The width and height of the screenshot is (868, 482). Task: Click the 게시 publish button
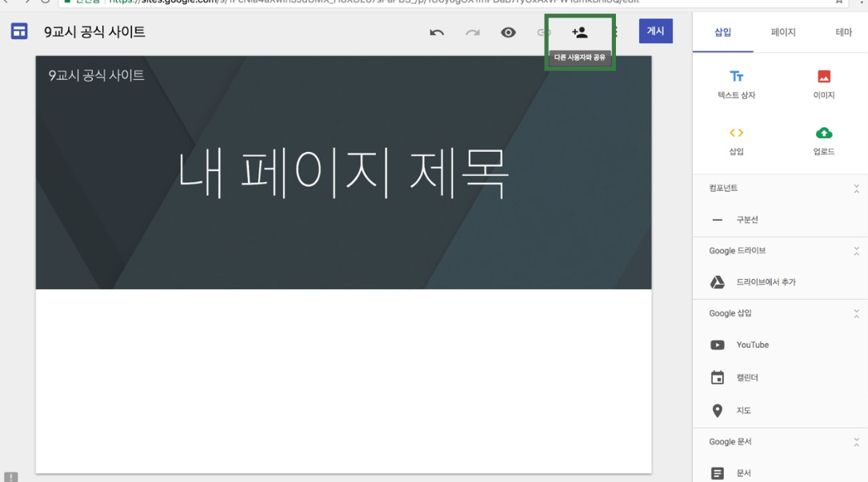655,31
